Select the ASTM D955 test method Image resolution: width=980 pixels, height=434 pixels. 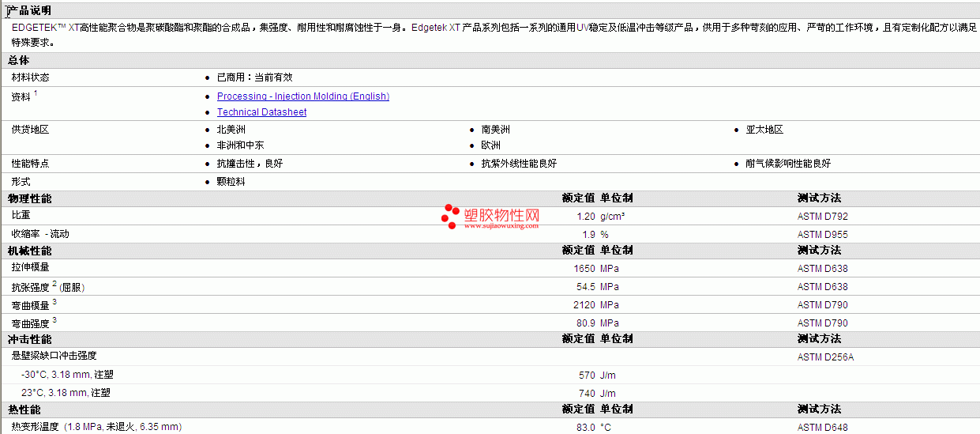823,235
